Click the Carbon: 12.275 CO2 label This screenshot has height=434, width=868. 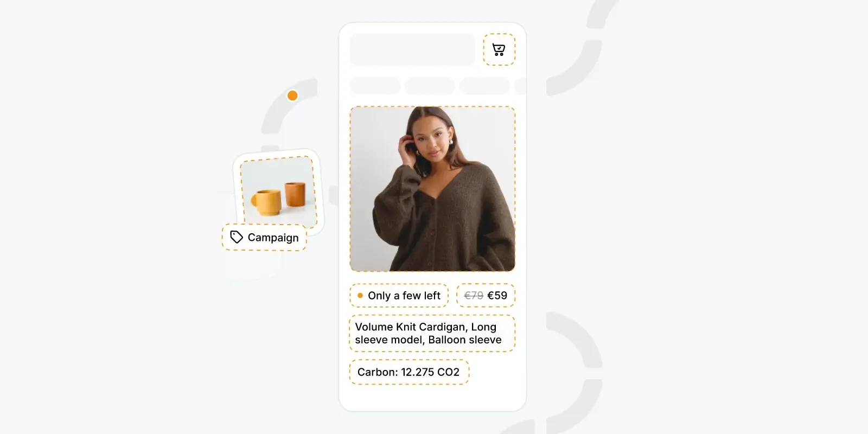coord(409,372)
